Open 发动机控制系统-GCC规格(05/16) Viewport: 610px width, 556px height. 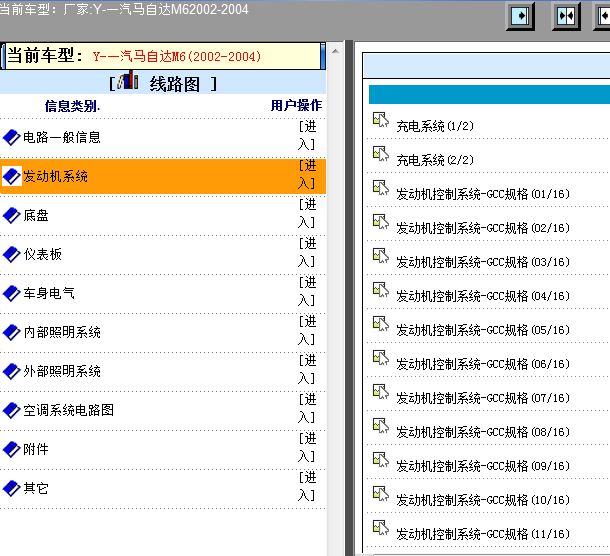pyautogui.click(x=483, y=330)
